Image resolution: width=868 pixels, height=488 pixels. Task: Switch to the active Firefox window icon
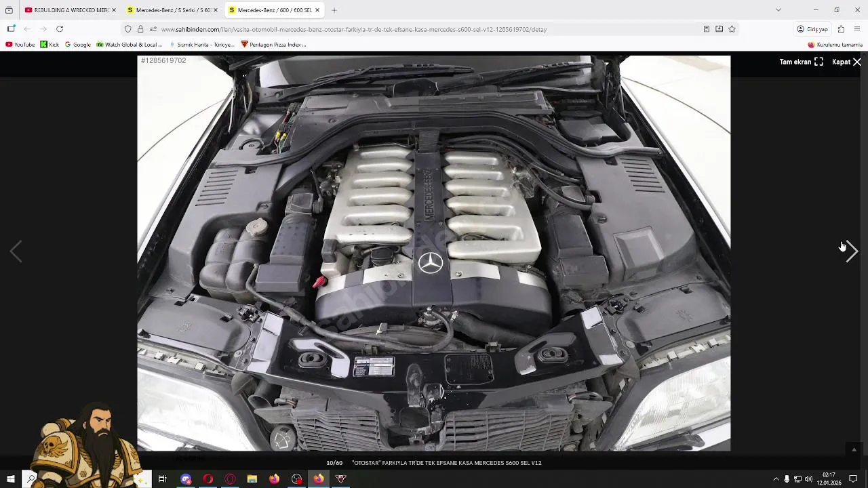pyautogui.click(x=319, y=479)
